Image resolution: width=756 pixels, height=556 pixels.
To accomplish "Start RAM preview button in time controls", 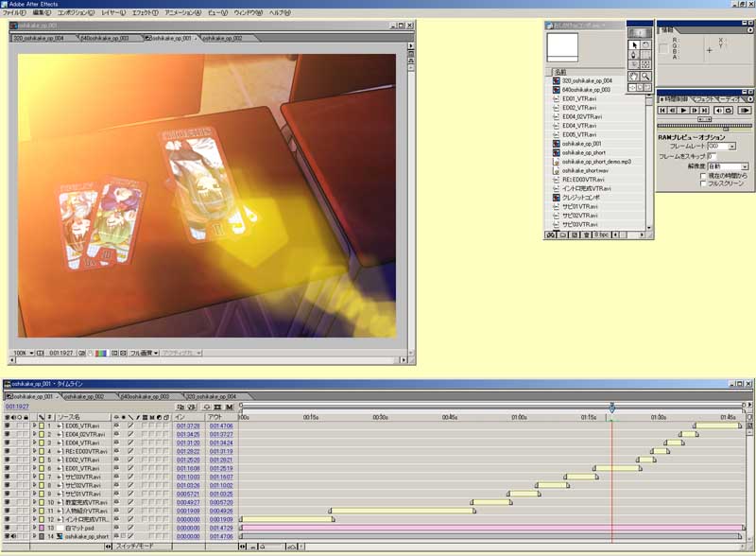I will (745, 111).
